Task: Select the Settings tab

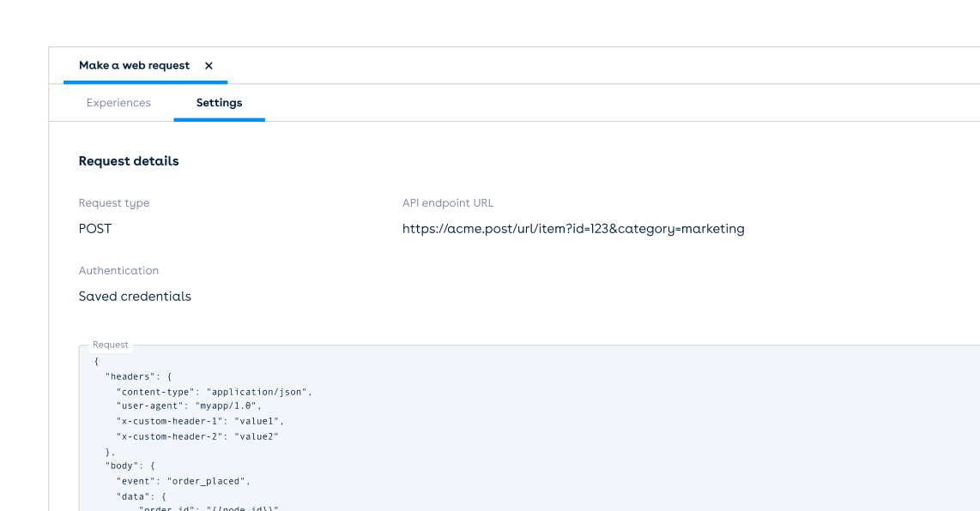Action: click(x=220, y=102)
